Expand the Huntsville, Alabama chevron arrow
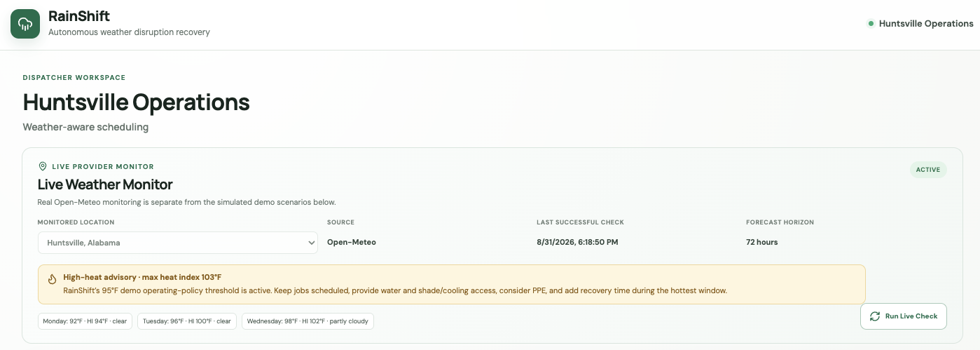Screen dimensions: 980x350 (x=312, y=243)
